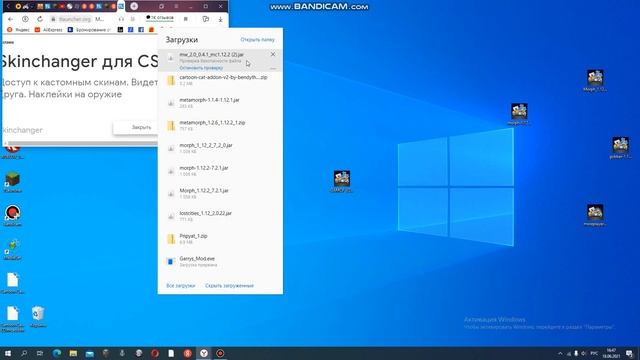Screen dimensions: 640x360
Task: Open the Яндекс bookmark in bookmarks bar
Action: [x=18, y=30]
